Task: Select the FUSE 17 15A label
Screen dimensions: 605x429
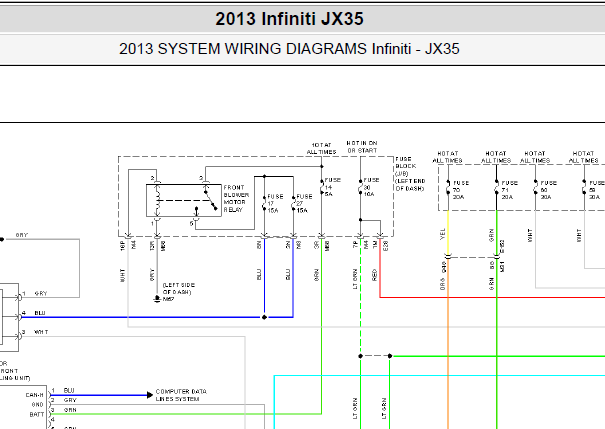Action: (x=275, y=203)
